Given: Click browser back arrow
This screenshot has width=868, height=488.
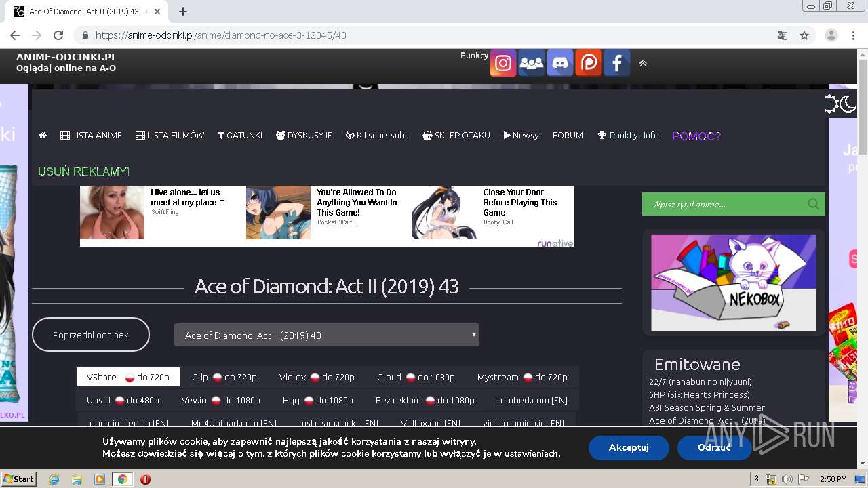Looking at the screenshot, I should click(x=15, y=35).
